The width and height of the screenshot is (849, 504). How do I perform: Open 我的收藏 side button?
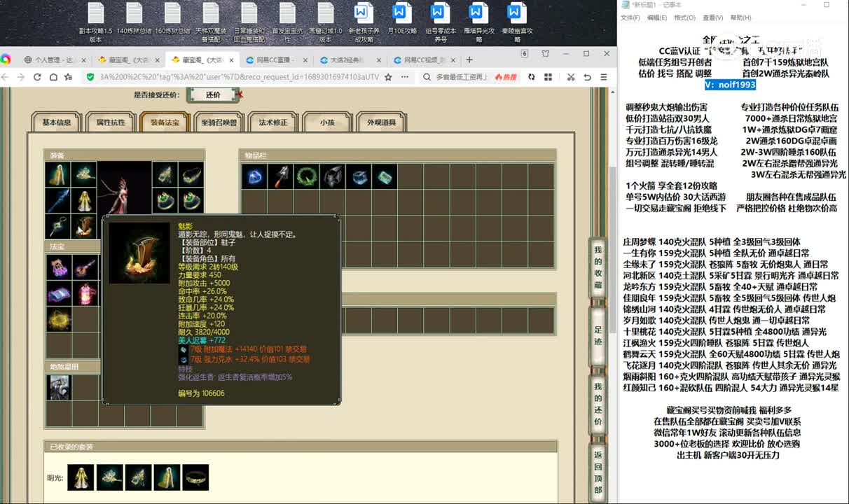(x=598, y=267)
